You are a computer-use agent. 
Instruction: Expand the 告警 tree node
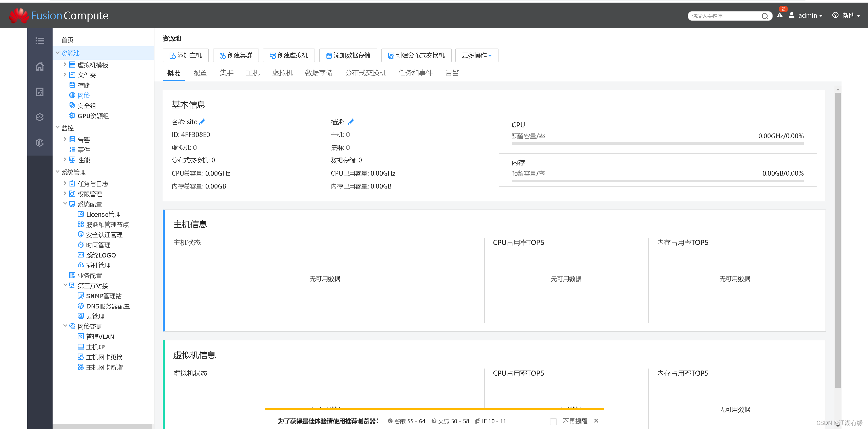[65, 139]
